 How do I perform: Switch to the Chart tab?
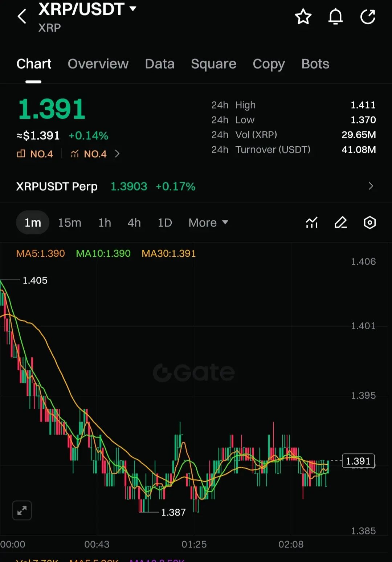34,64
